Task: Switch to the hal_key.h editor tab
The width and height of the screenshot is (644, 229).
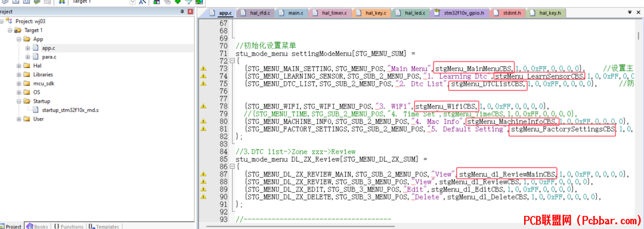Action: point(546,13)
